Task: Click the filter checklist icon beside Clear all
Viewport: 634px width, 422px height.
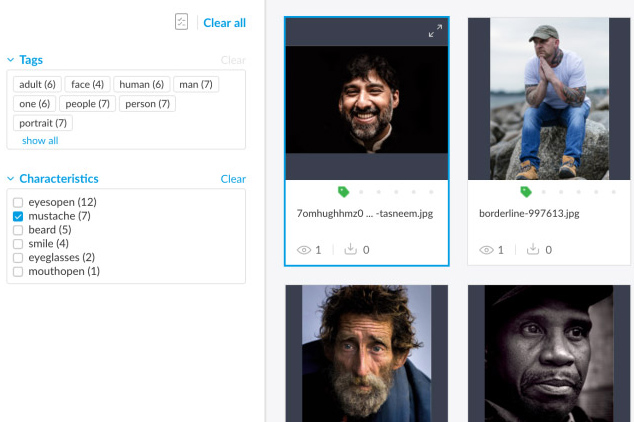Action: click(x=182, y=22)
